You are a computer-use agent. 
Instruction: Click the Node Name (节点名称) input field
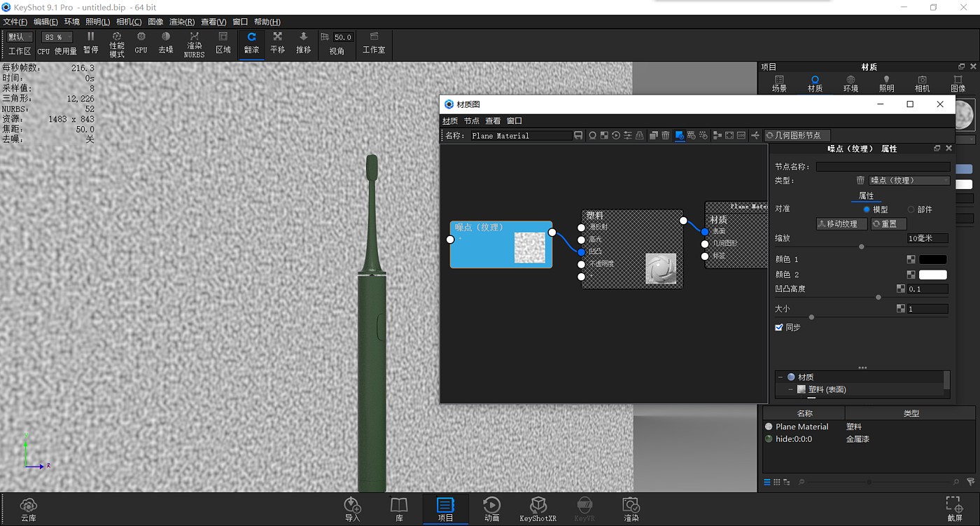(x=883, y=167)
